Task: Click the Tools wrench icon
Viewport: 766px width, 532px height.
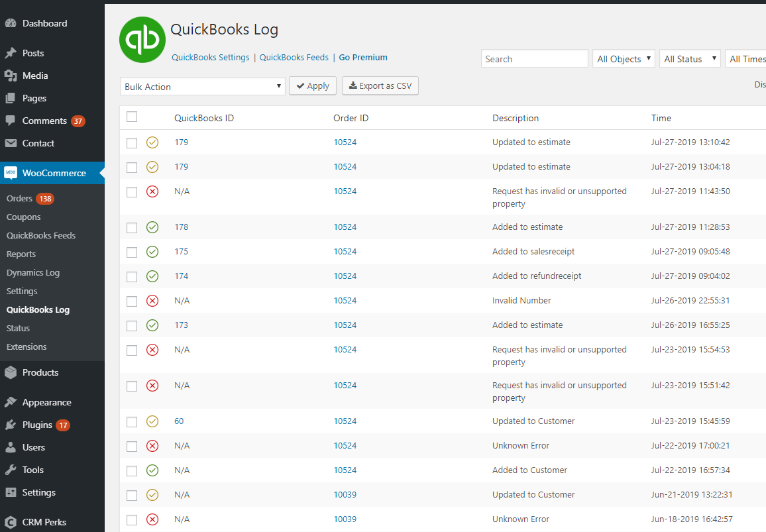Action: click(11, 470)
